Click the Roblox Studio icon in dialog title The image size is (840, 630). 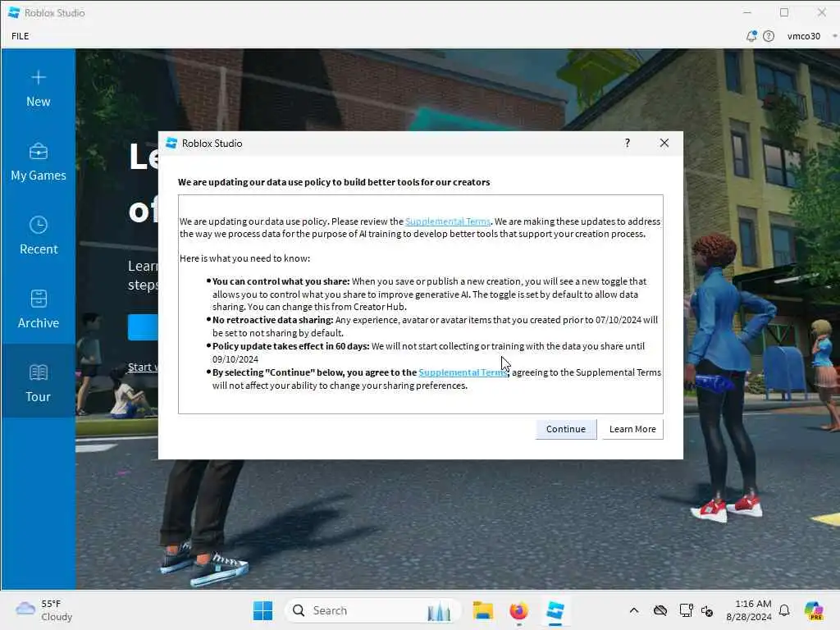(171, 143)
